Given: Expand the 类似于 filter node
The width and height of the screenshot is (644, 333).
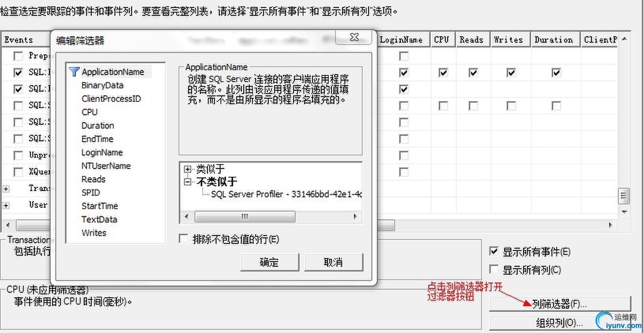Looking at the screenshot, I should click(x=188, y=170).
